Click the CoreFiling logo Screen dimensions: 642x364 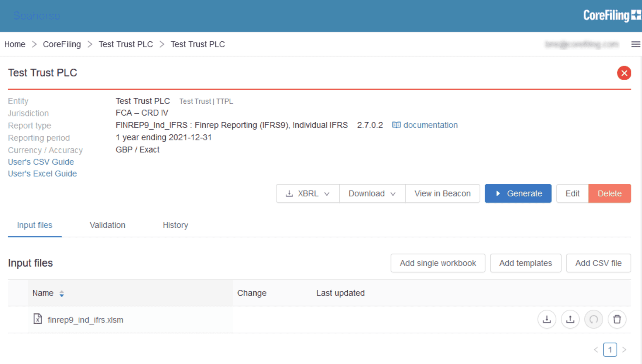(612, 15)
